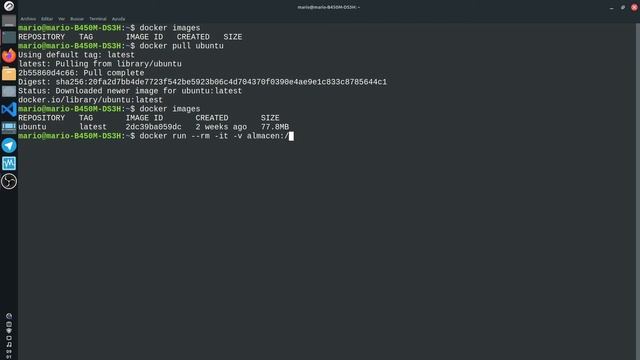
Task: Click 'latest: Pulling from library/ubuntu' line
Action: [x=100, y=64]
